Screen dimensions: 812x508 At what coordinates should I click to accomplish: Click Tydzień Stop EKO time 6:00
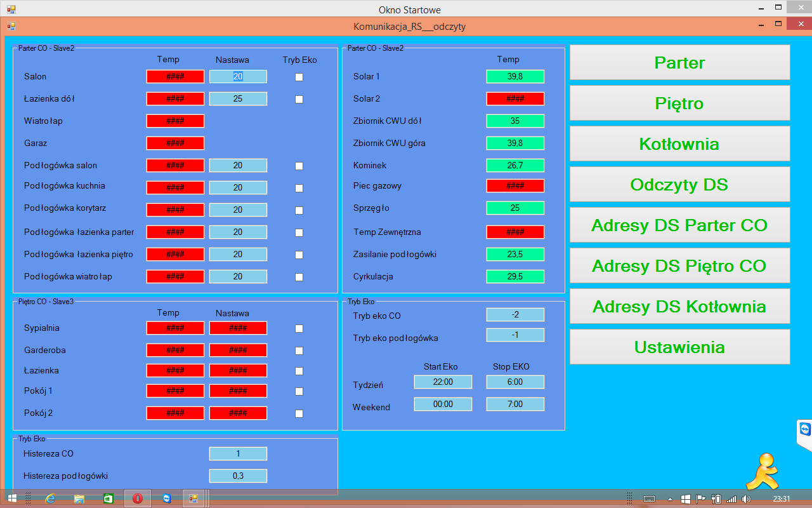(x=515, y=382)
